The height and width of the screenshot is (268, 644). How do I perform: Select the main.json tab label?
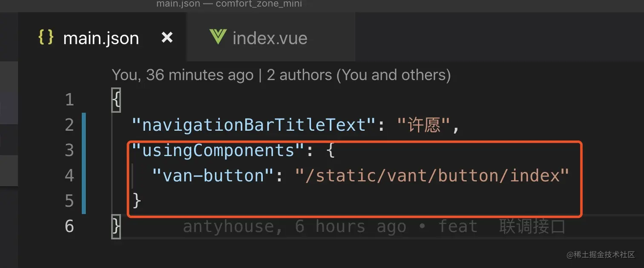point(101,38)
